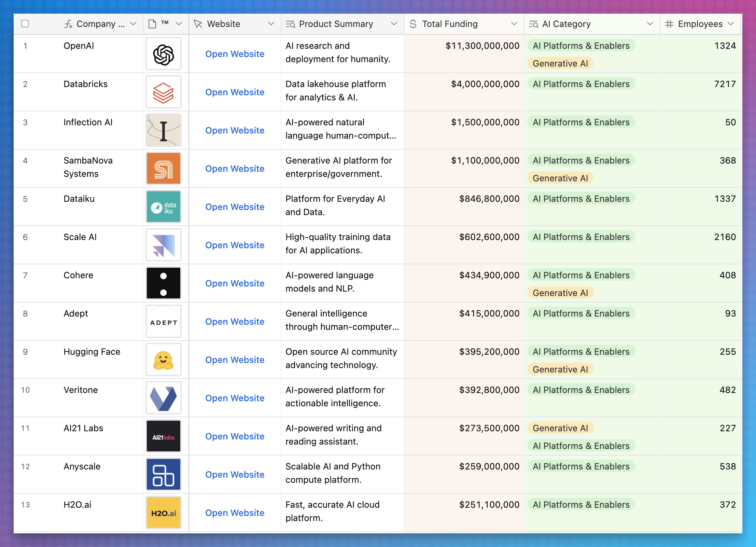Image resolution: width=756 pixels, height=547 pixels.
Task: Select the Total Funding column header label
Action: 450,24
